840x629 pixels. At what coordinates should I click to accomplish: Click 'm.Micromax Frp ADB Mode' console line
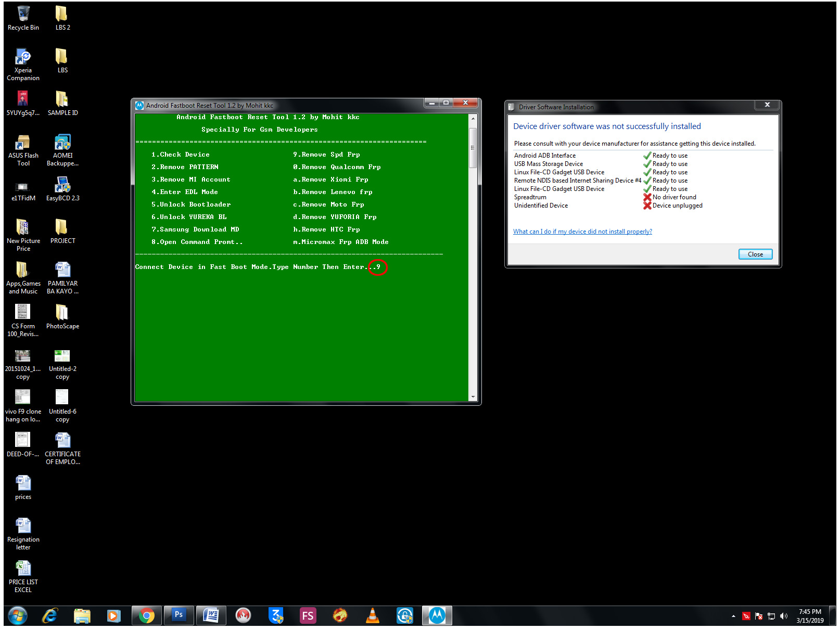coord(341,242)
